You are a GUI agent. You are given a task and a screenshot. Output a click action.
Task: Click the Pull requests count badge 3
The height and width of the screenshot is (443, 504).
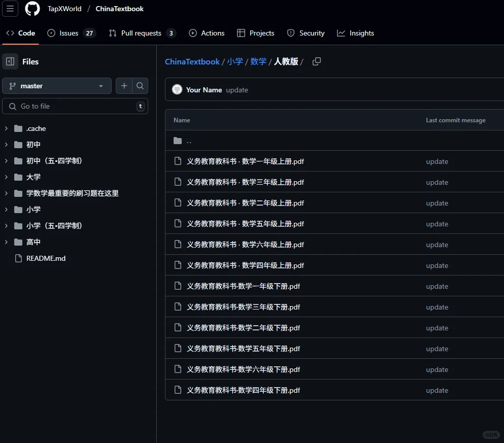(x=171, y=33)
